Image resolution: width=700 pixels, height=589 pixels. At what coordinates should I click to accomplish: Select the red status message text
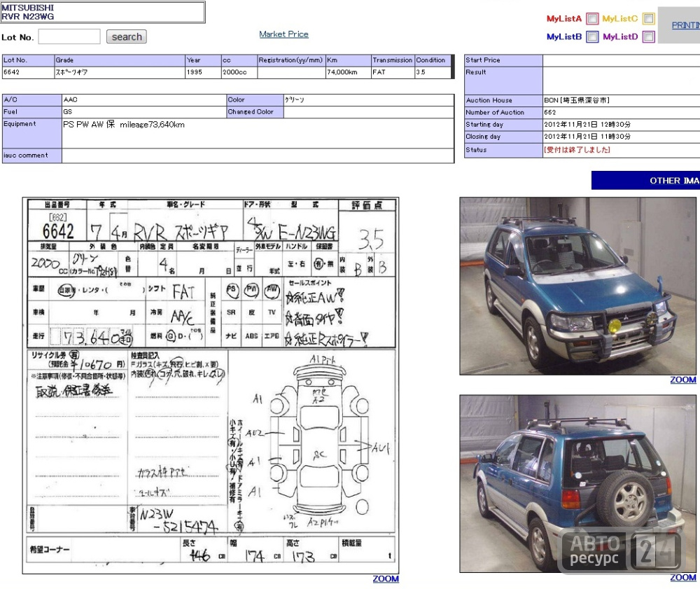[577, 150]
